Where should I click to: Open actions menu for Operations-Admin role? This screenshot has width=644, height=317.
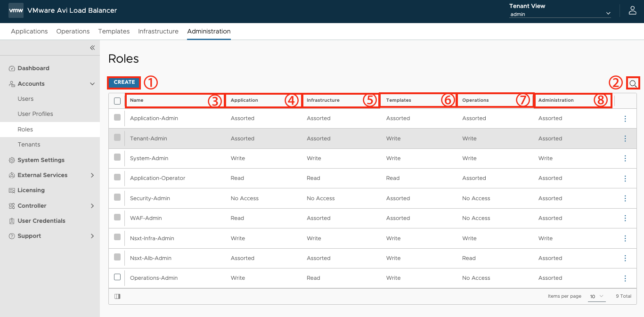(625, 278)
